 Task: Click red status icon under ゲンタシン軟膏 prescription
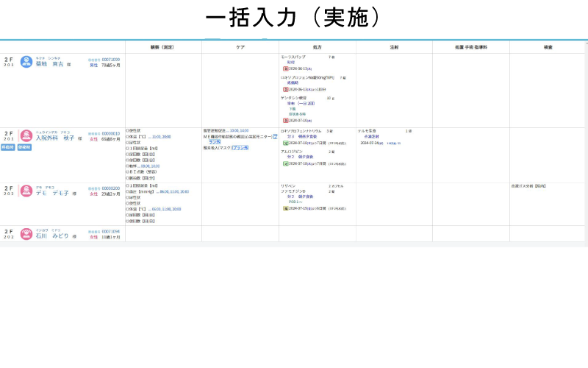coord(285,120)
